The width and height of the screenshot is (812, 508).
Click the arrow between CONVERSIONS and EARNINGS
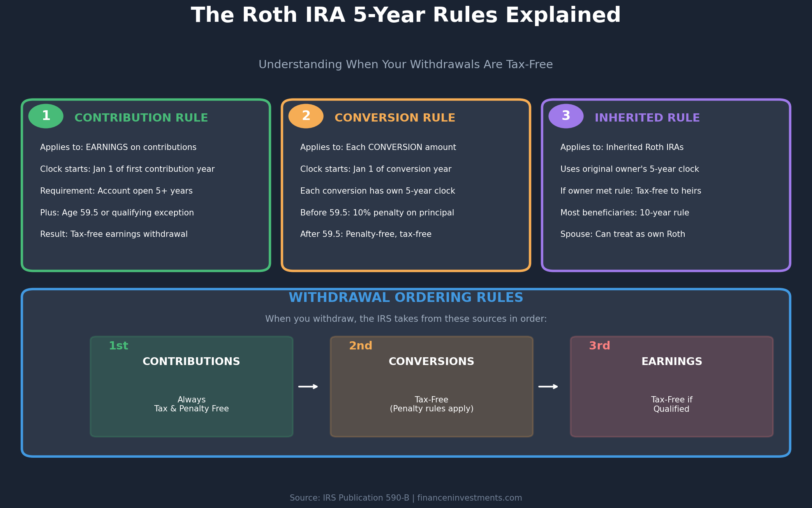(549, 386)
